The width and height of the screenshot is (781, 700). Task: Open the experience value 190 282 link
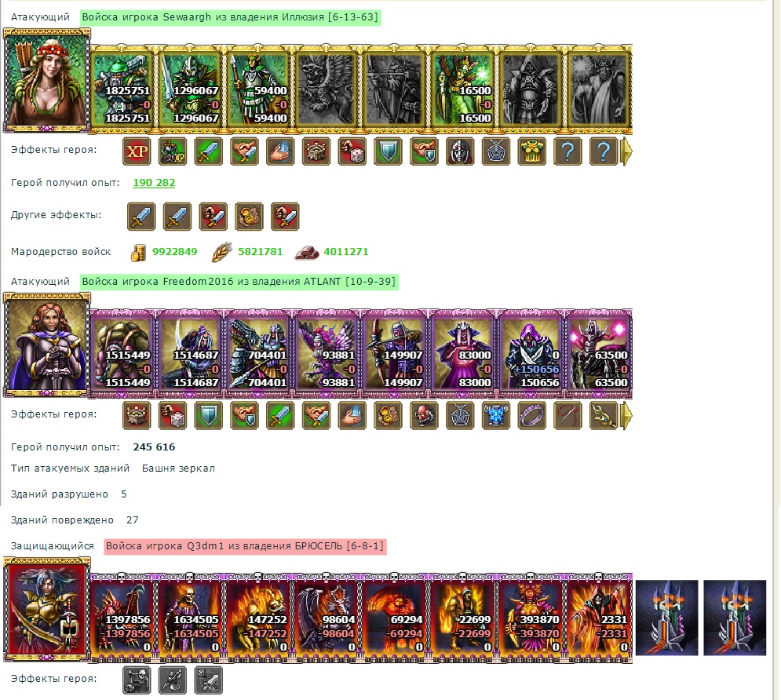(x=154, y=183)
